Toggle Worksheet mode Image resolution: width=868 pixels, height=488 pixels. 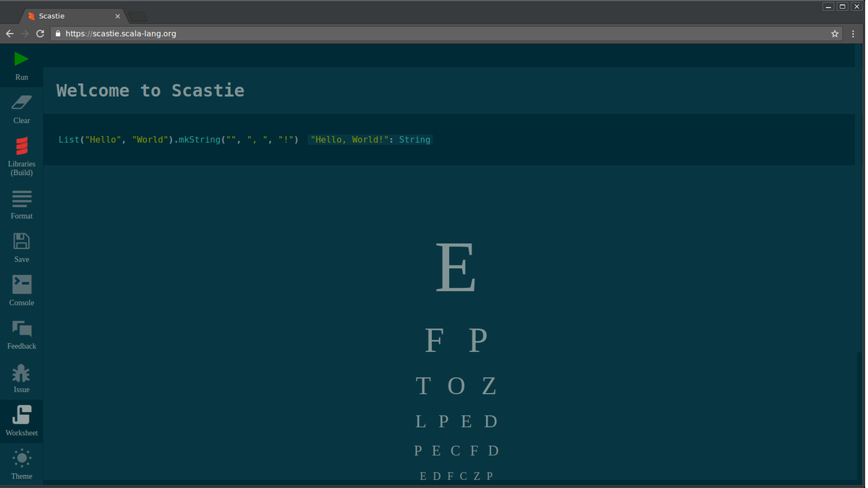point(21,419)
